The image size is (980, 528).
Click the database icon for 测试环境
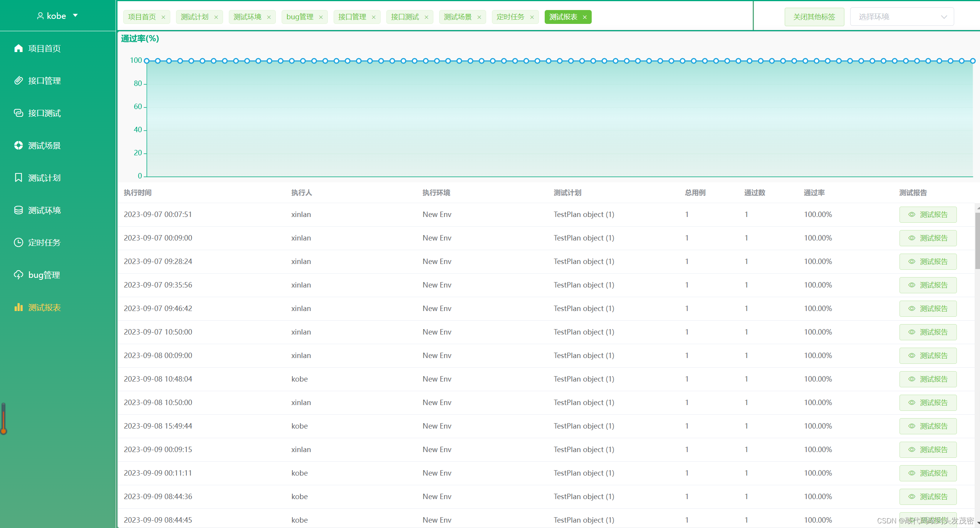[18, 210]
